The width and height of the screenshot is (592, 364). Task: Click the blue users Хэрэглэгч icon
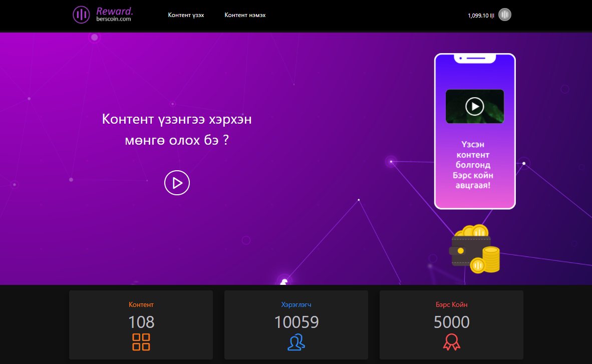[x=296, y=342]
